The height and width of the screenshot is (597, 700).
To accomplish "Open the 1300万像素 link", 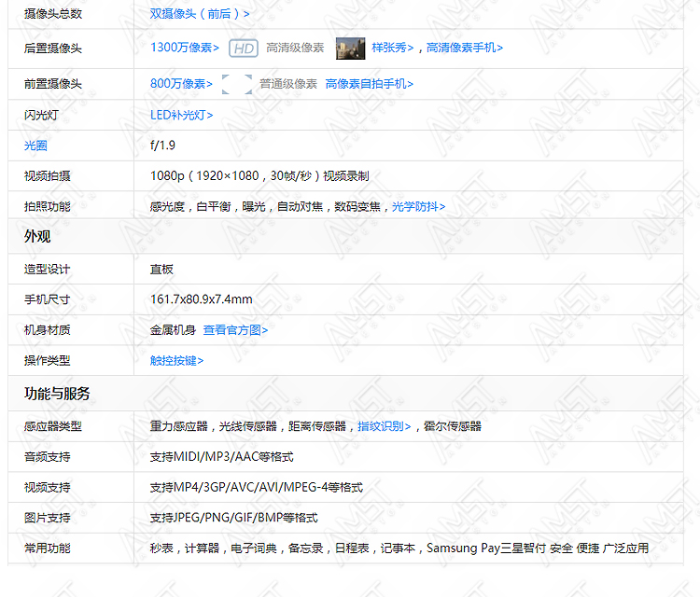I will click(185, 48).
